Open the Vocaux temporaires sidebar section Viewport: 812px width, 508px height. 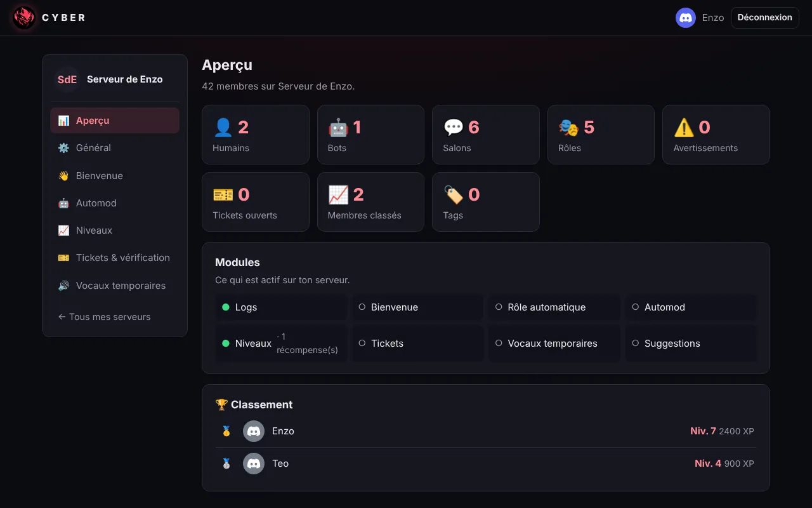(115, 286)
